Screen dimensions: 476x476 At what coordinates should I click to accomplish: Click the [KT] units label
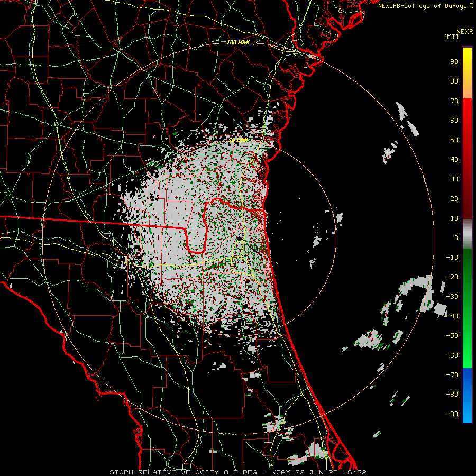click(x=452, y=36)
